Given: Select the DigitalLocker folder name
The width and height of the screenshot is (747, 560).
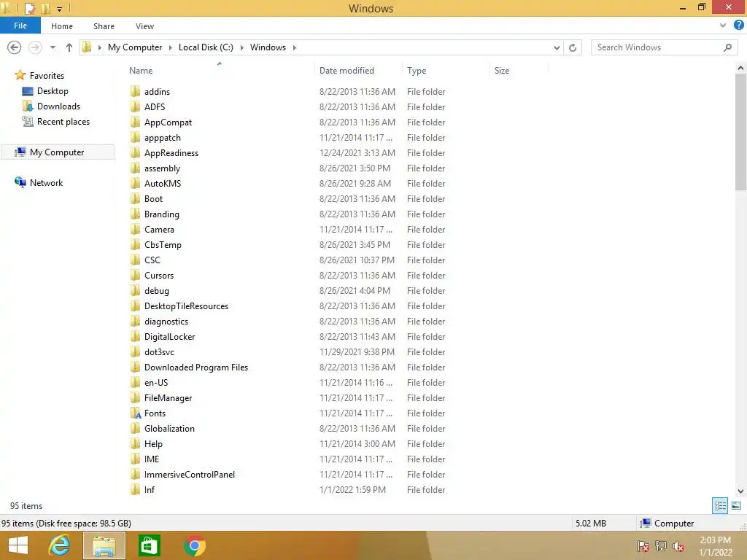Looking at the screenshot, I should [169, 337].
